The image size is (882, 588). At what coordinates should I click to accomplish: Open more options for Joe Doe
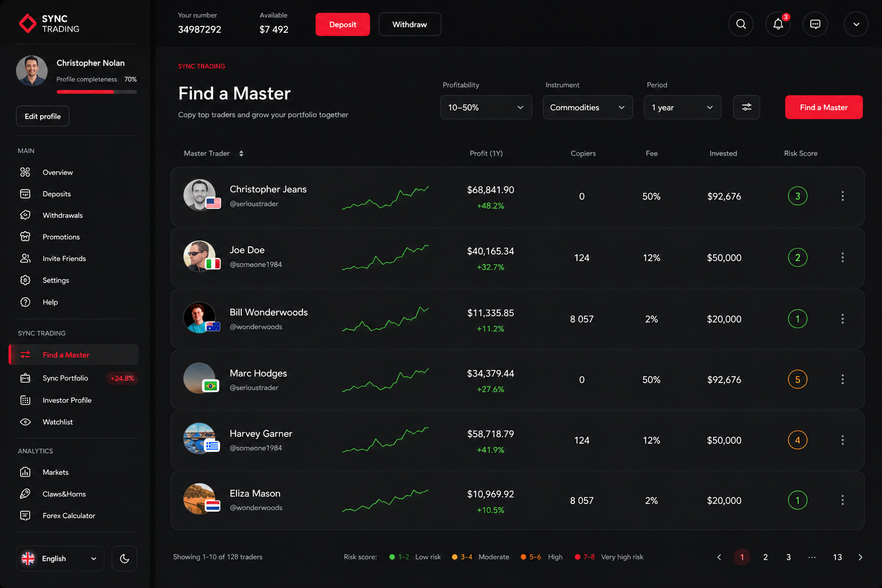click(842, 257)
